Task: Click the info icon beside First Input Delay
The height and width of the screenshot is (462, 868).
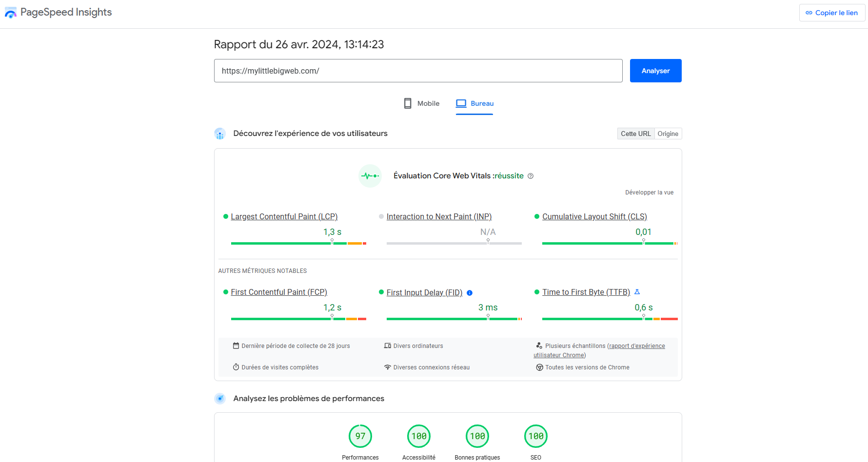Action: coord(470,293)
